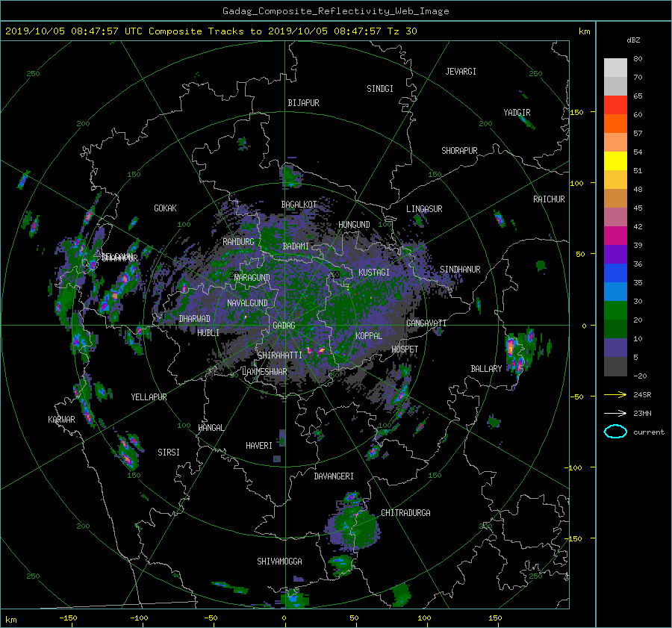Click the white 23MN arrow legend icon
This screenshot has width=672, height=628.
pos(615,413)
